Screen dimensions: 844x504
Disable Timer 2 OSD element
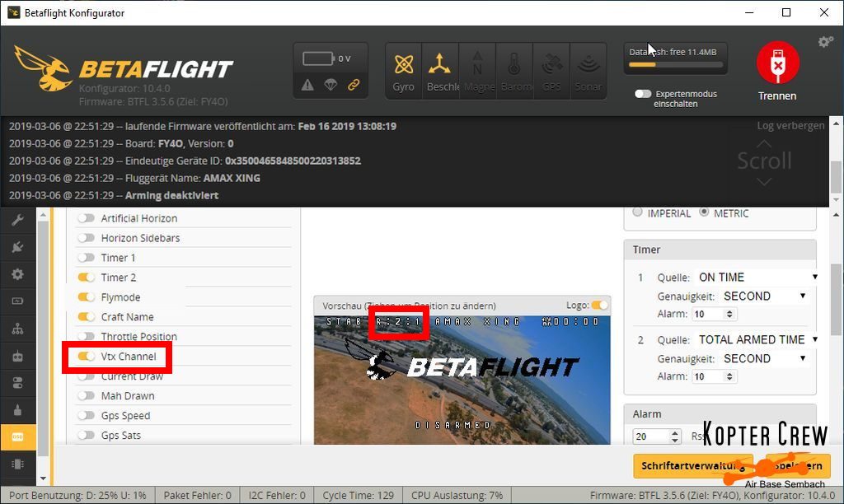point(86,278)
